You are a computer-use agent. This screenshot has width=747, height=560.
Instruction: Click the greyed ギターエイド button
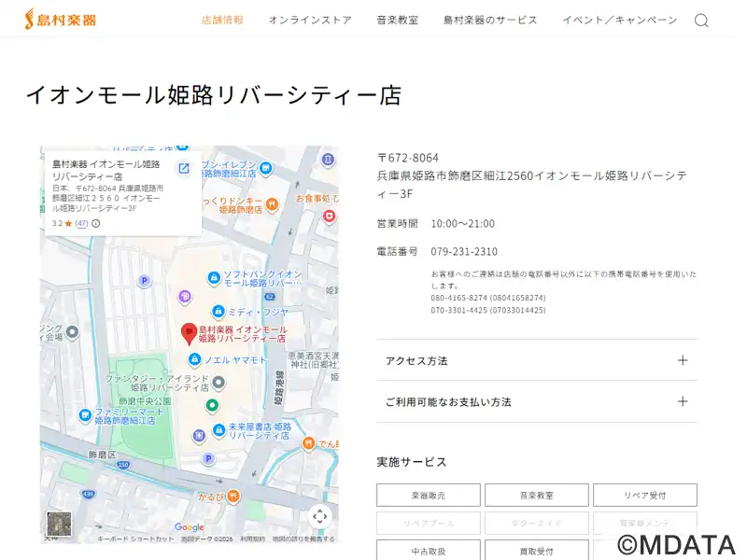pyautogui.click(x=536, y=524)
